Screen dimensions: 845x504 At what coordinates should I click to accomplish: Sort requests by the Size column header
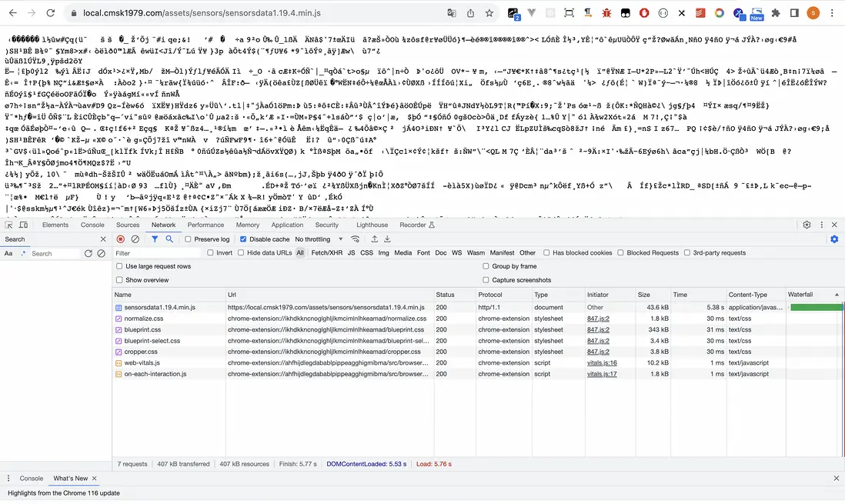click(652, 294)
